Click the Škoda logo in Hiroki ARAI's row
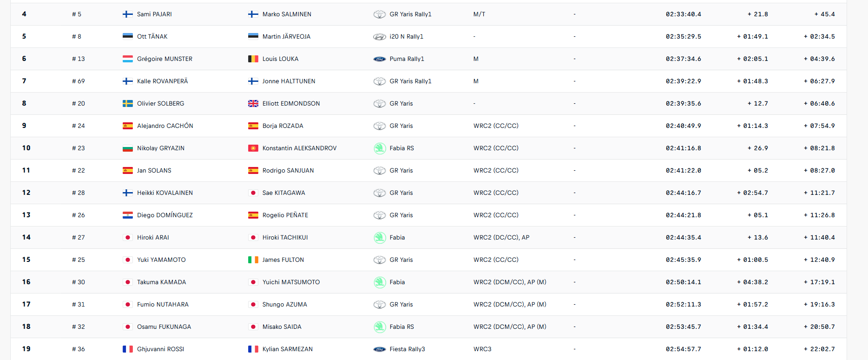 (380, 238)
